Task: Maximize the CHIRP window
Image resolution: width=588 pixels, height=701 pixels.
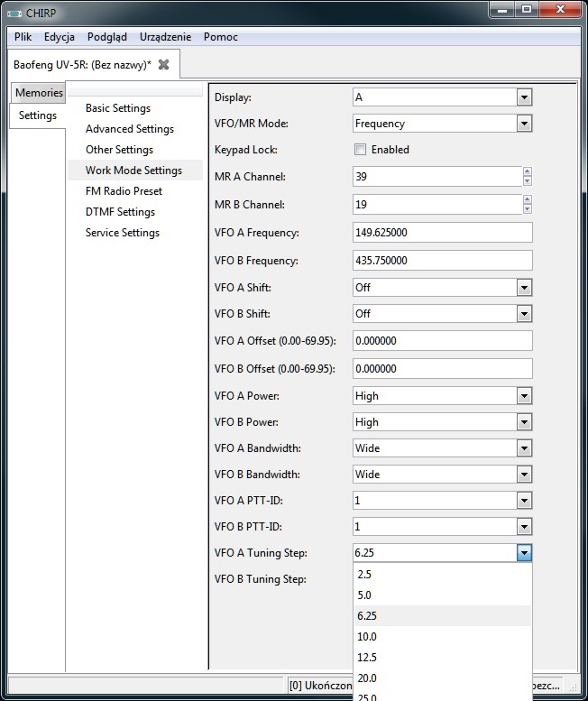Action: tap(527, 9)
